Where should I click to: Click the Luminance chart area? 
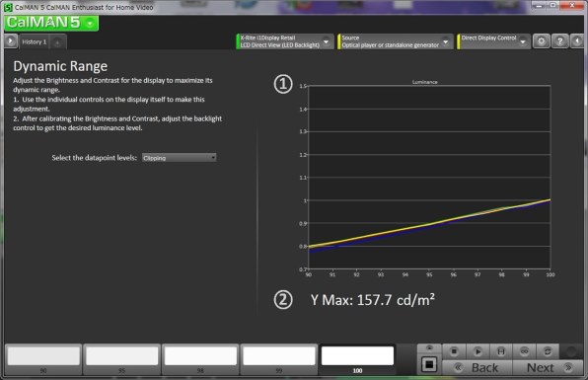pos(429,177)
